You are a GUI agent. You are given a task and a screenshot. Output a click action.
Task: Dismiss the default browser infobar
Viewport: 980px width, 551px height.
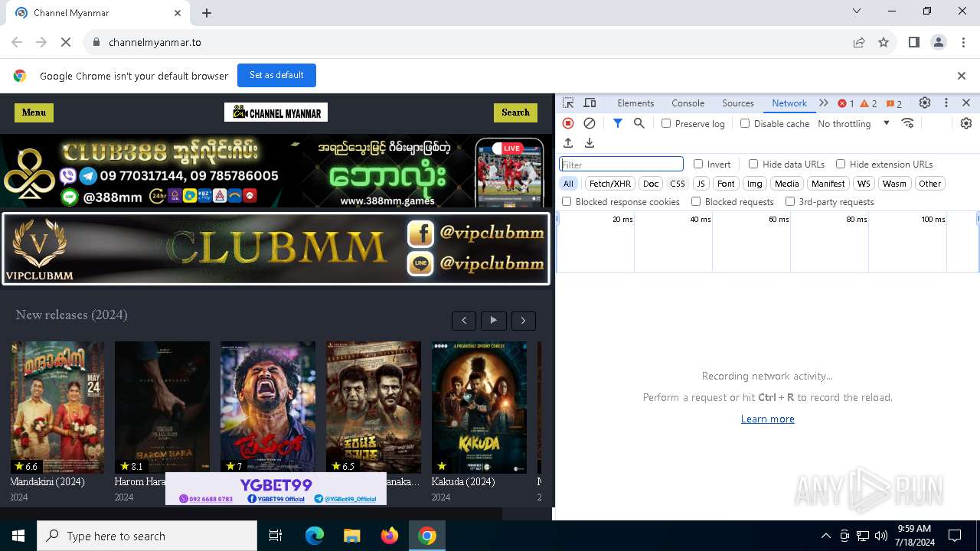pyautogui.click(x=962, y=76)
